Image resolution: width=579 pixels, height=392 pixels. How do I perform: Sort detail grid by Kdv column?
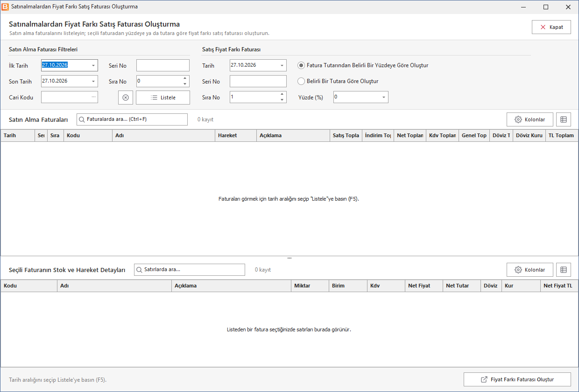click(386, 286)
